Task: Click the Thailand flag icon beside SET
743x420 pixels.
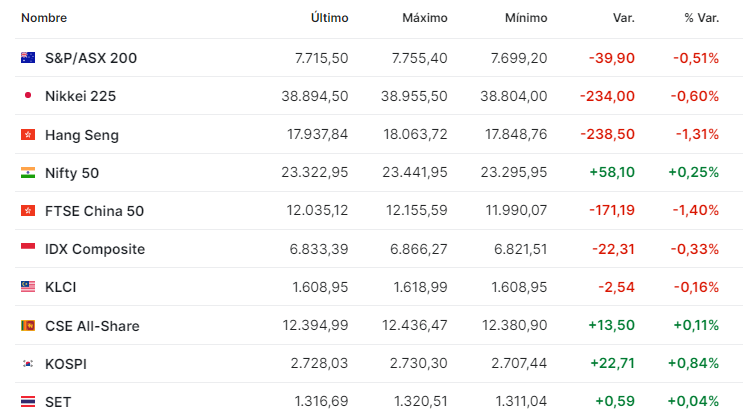Action: tap(28, 402)
